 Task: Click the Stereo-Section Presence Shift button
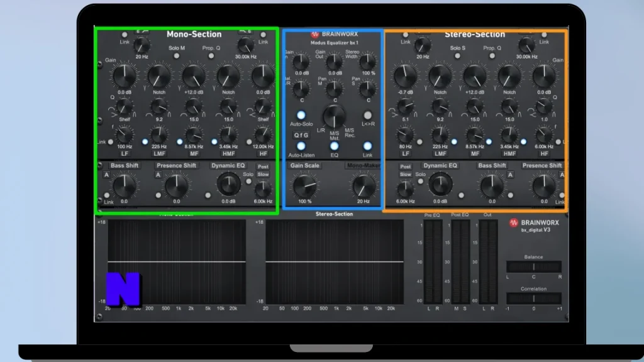(x=541, y=165)
